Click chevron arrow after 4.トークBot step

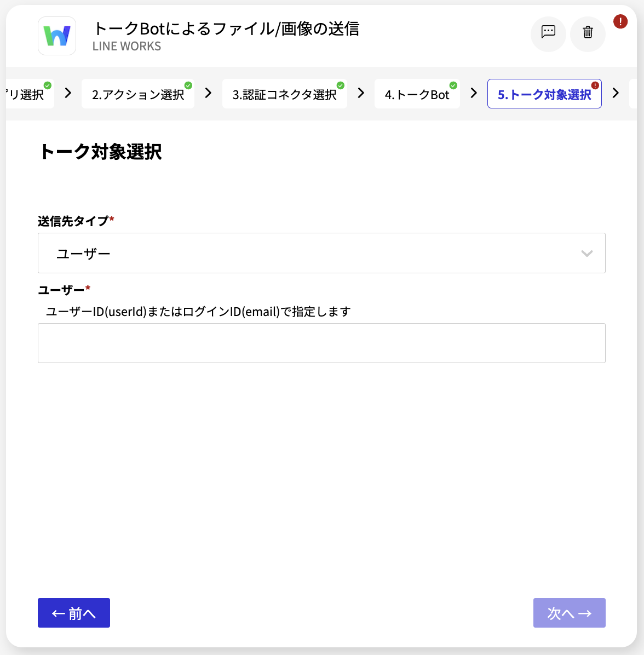pos(474,93)
